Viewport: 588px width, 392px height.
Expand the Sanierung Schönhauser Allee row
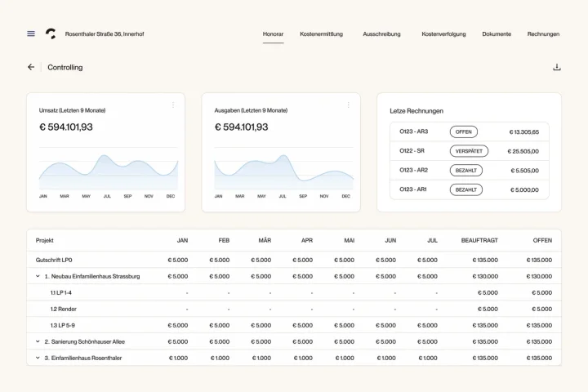[x=38, y=341]
